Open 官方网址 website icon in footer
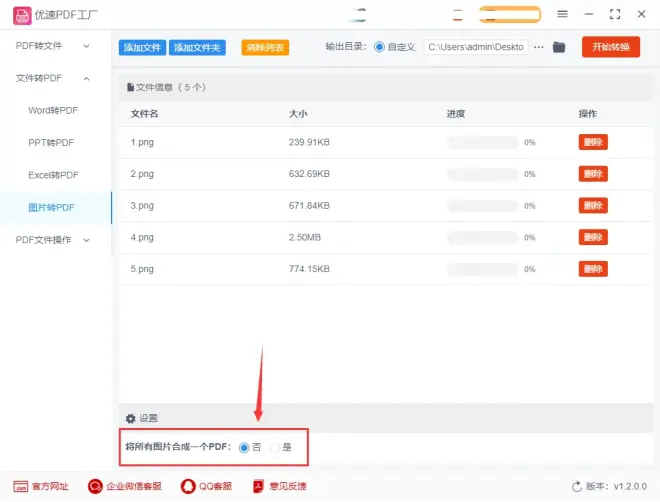This screenshot has height=502, width=660. 20,486
